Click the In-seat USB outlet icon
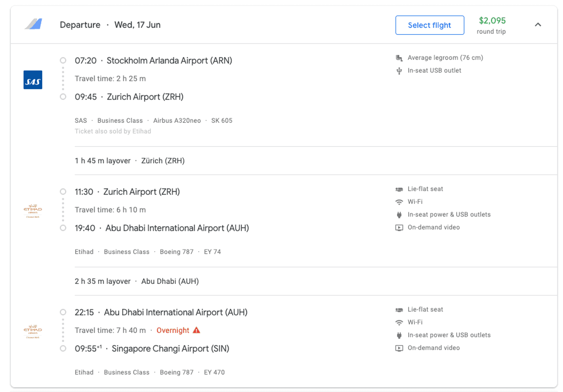Viewport: 563px width, 392px height. pos(399,71)
